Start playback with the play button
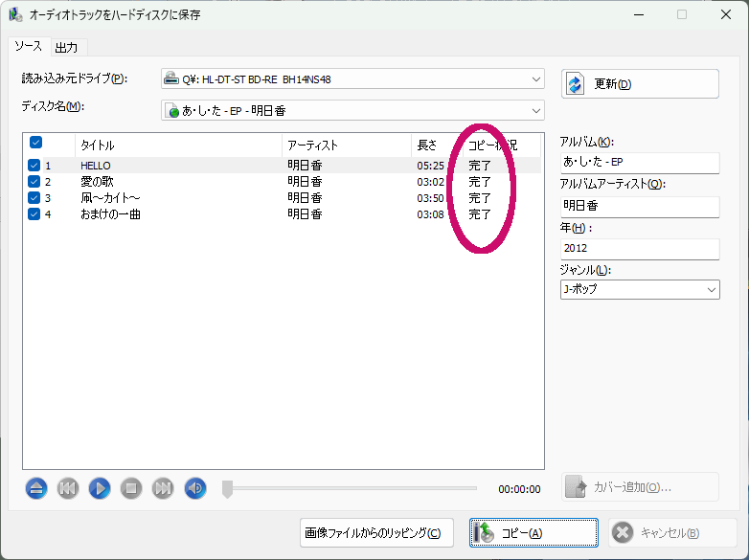The height and width of the screenshot is (560, 749). pos(100,488)
